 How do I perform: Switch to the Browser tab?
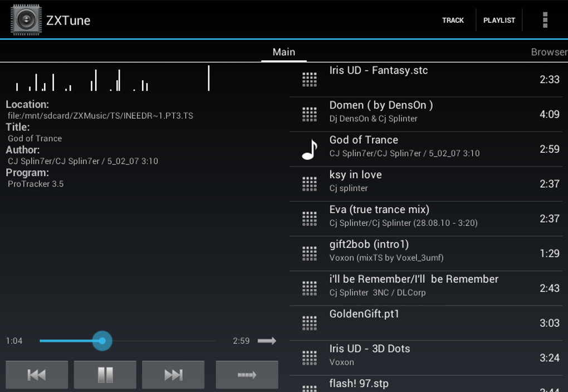click(x=549, y=52)
